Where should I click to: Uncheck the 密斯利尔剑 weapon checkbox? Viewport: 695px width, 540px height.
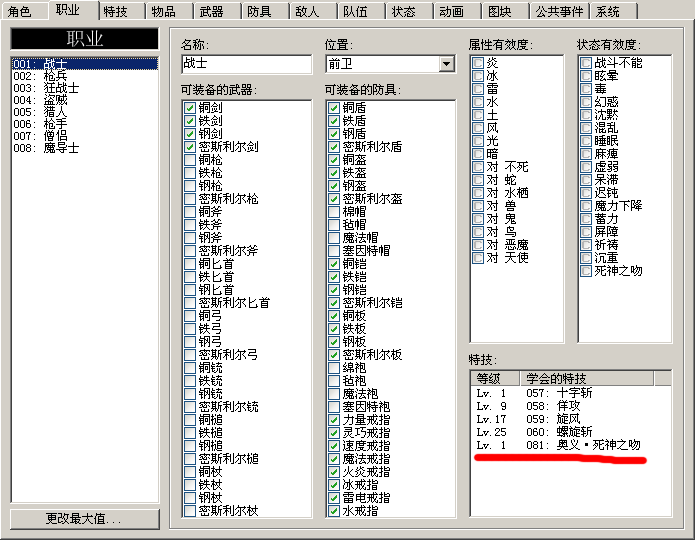(190, 147)
